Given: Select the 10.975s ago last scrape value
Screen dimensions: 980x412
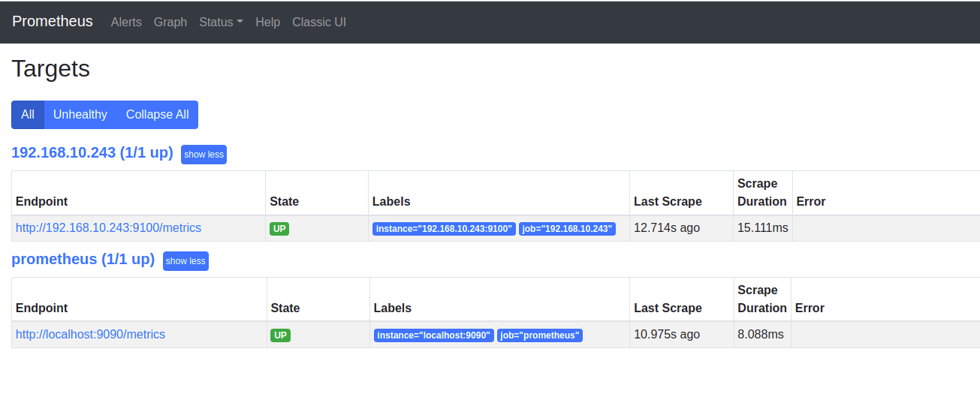Looking at the screenshot, I should click(x=668, y=334).
